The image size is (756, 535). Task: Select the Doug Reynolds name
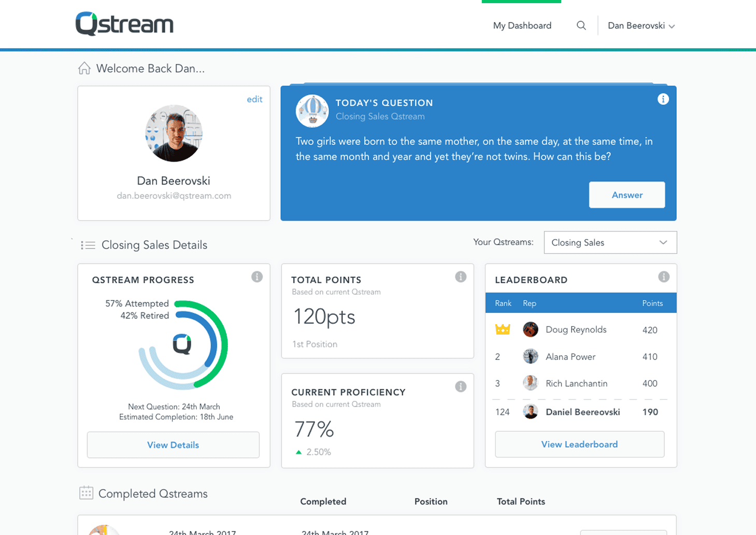[x=576, y=330]
